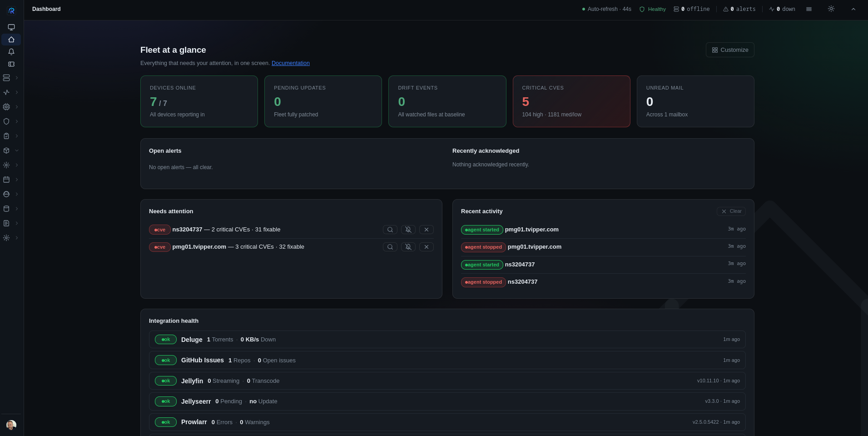The image size is (868, 436).
Task: Click the agent stopped ns3204737 activity entry
Action: 603,282
